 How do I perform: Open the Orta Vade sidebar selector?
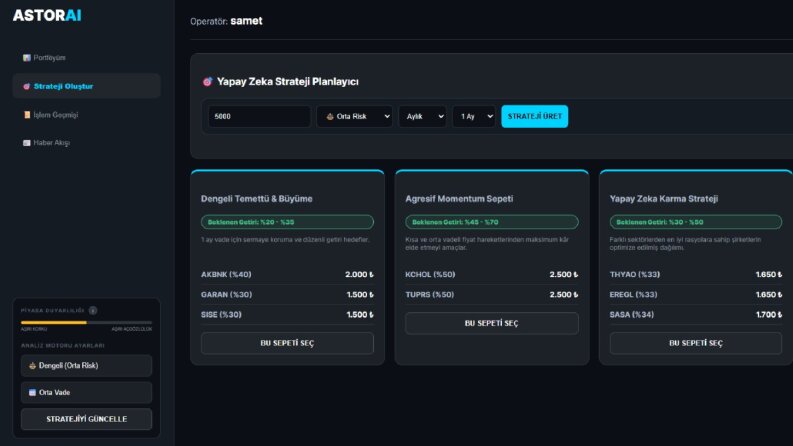pyautogui.click(x=86, y=392)
